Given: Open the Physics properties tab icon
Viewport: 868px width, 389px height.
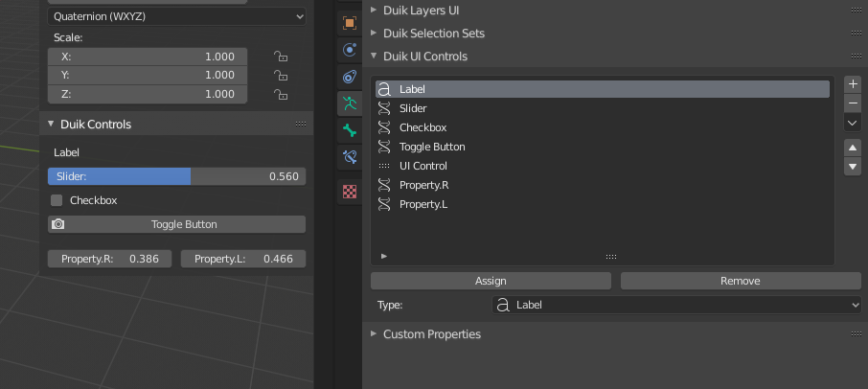Looking at the screenshot, I should 350,50.
